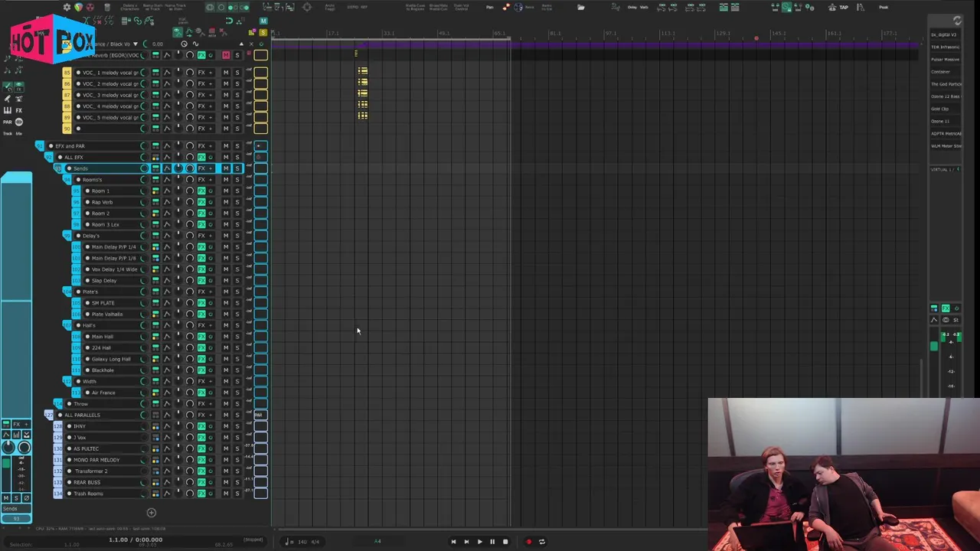This screenshot has height=551, width=980.
Task: Select The God Particle plugin entry
Action: coord(945,84)
